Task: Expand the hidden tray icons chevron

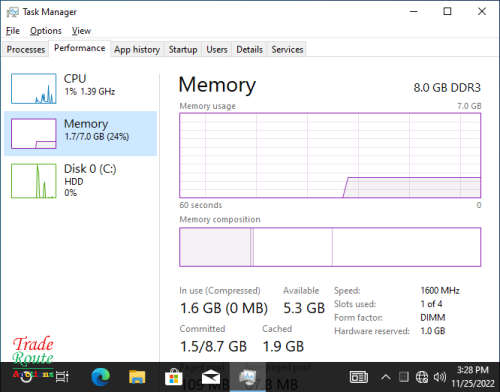Action: click(386, 377)
